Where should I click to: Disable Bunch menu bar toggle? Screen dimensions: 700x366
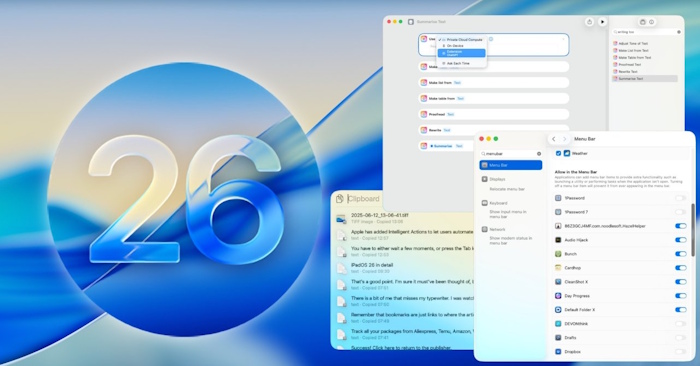point(680,254)
